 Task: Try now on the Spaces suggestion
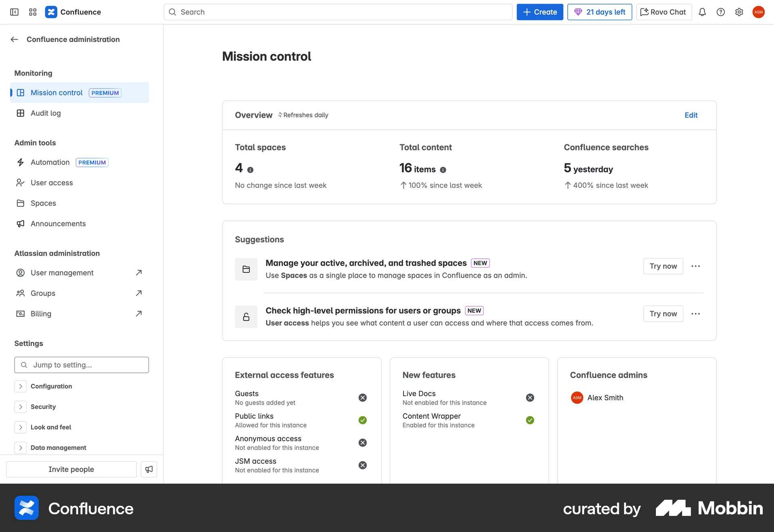pos(663,266)
